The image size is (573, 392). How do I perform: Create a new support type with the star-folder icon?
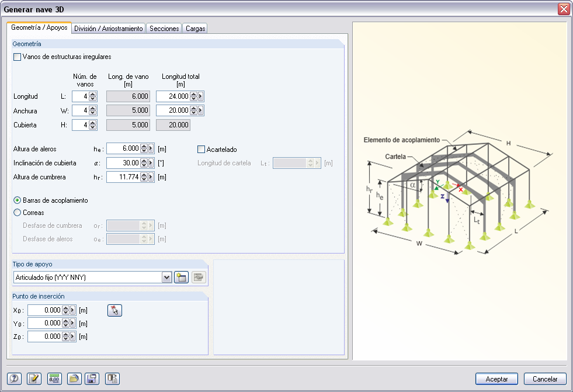181,277
